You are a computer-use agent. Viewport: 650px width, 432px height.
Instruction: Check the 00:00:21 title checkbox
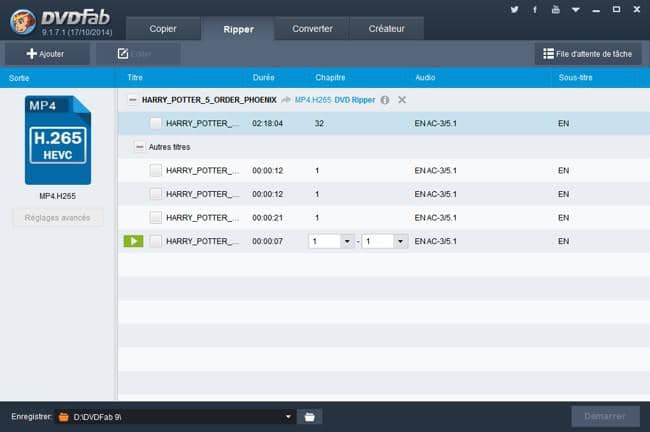(x=155, y=218)
